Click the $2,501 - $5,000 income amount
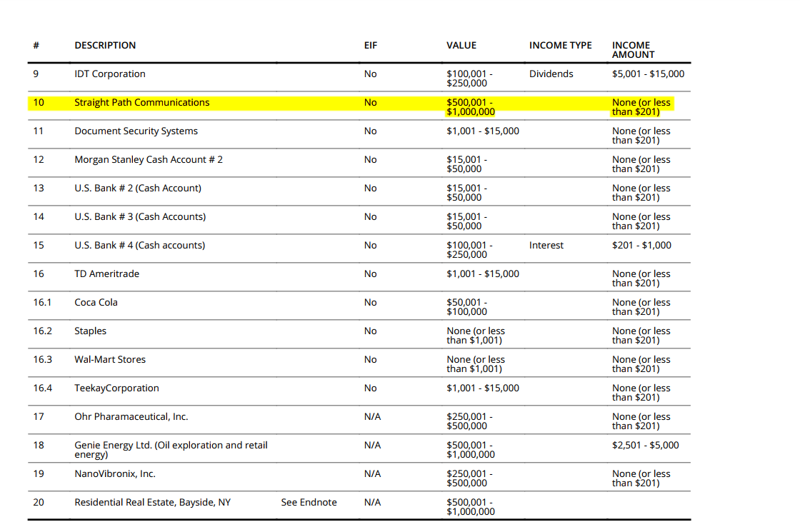 [x=646, y=446]
